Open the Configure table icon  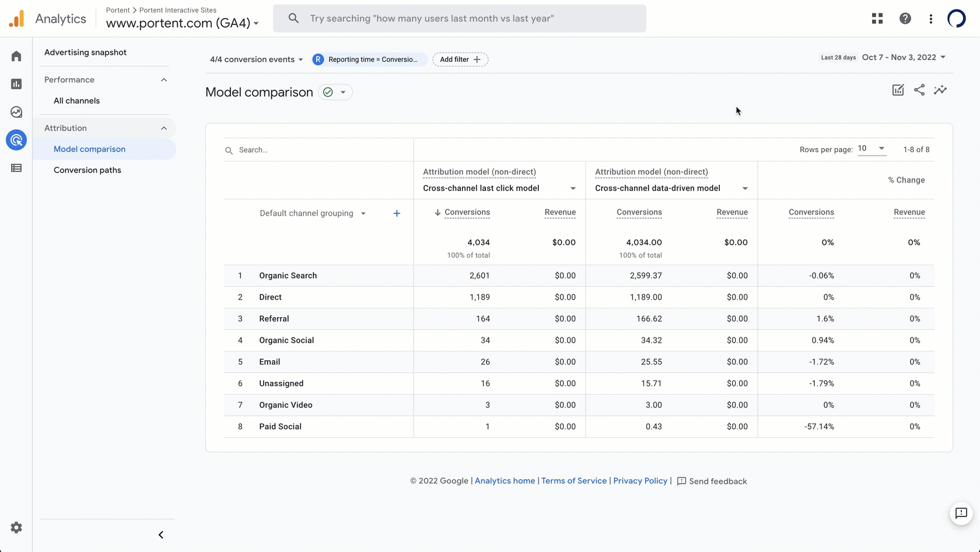coord(16,168)
